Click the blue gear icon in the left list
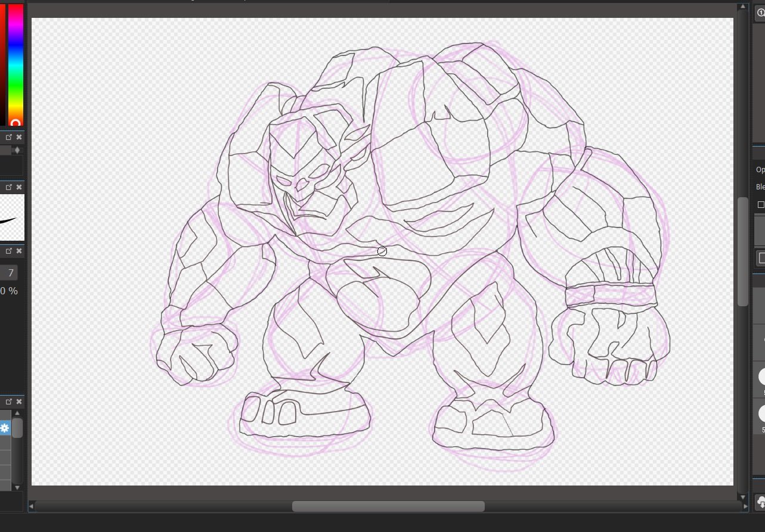The width and height of the screenshot is (765, 532). pyautogui.click(x=5, y=428)
